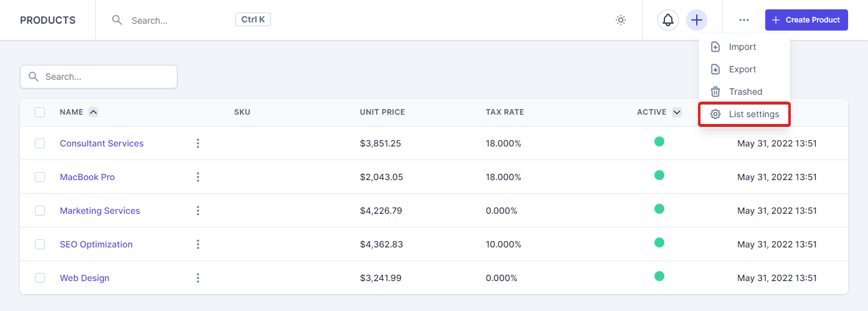Click the gear icon beside List settings

click(x=715, y=114)
